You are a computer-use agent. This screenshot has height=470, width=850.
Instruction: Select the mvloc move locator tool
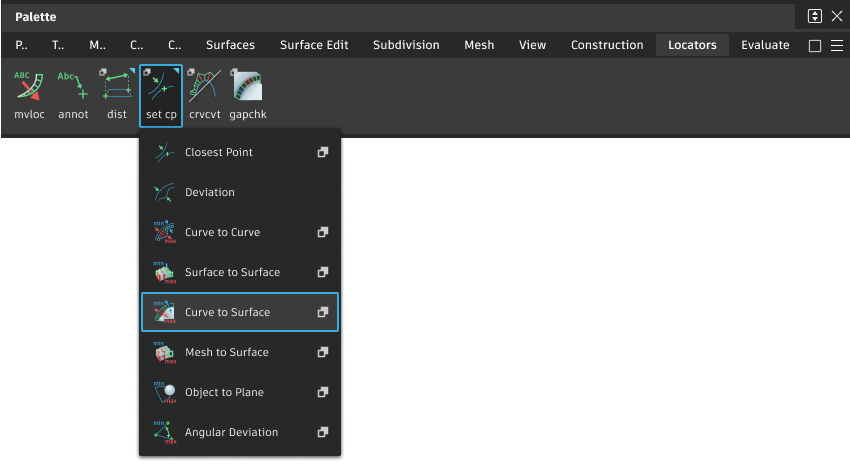[x=29, y=94]
